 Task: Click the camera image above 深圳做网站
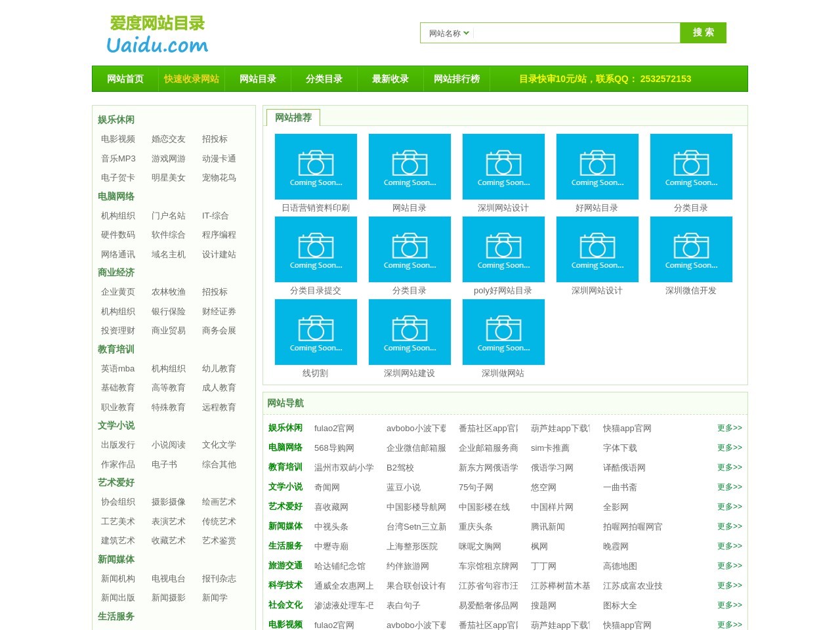click(x=503, y=332)
